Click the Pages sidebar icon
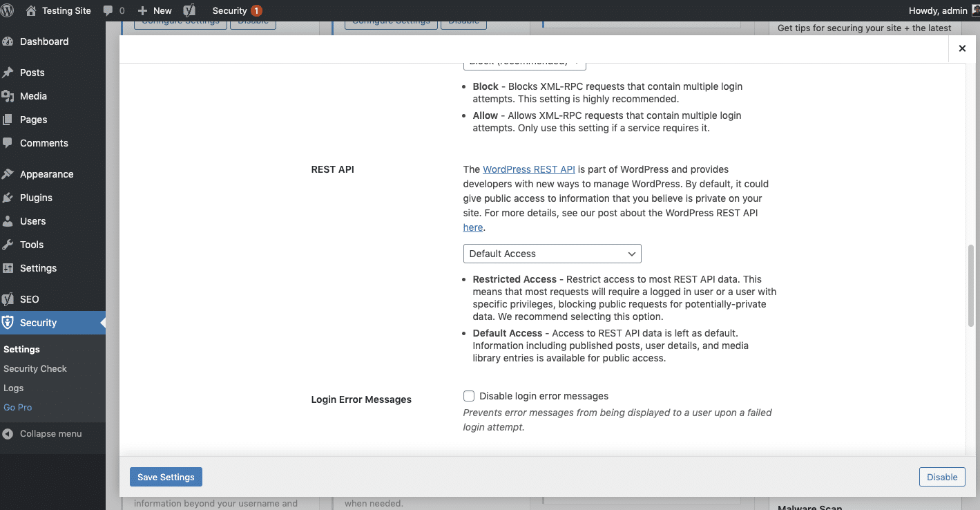This screenshot has width=980, height=510. click(x=8, y=120)
